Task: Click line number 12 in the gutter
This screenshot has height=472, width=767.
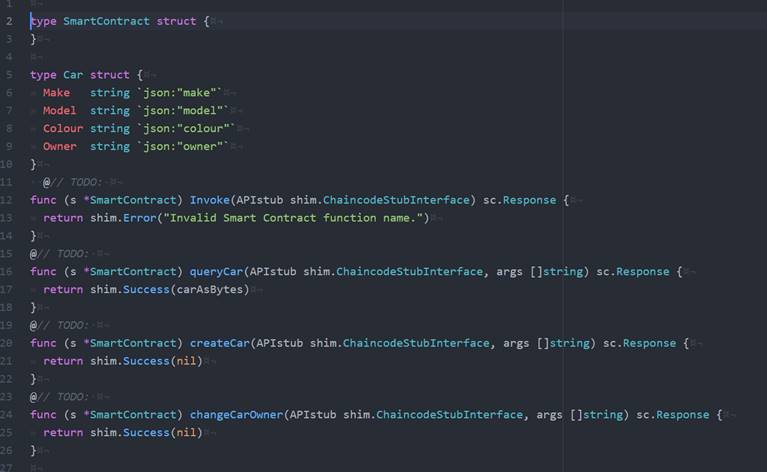Action: click(x=9, y=200)
